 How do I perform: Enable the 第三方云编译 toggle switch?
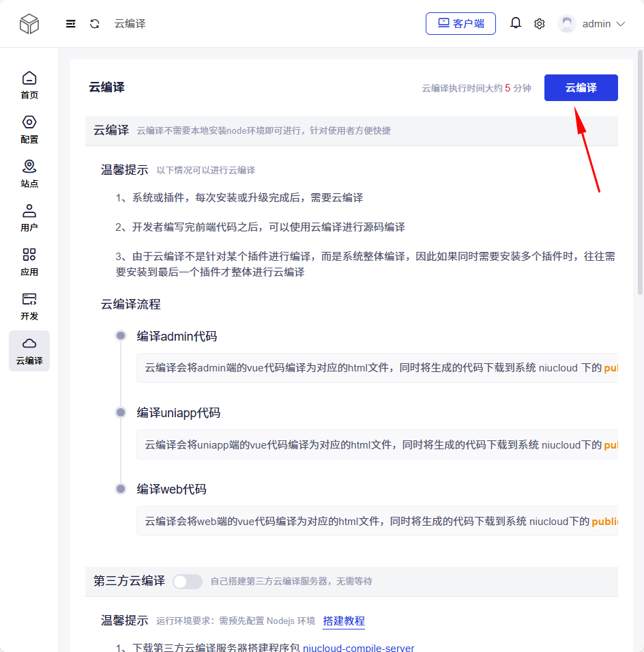click(x=188, y=582)
